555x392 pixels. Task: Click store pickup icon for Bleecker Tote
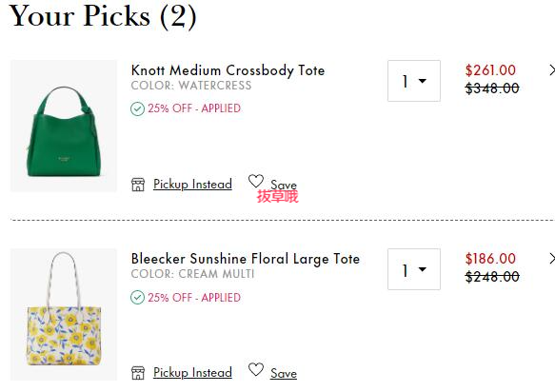(138, 373)
